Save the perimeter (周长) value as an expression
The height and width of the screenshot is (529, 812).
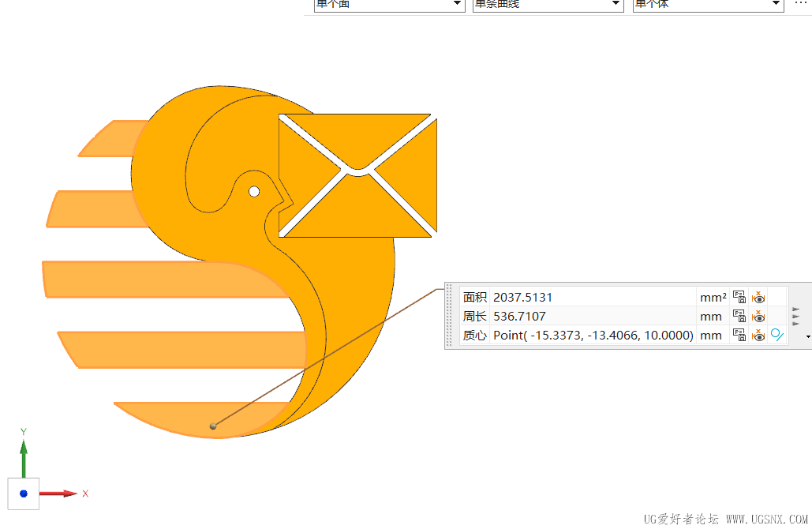(739, 316)
